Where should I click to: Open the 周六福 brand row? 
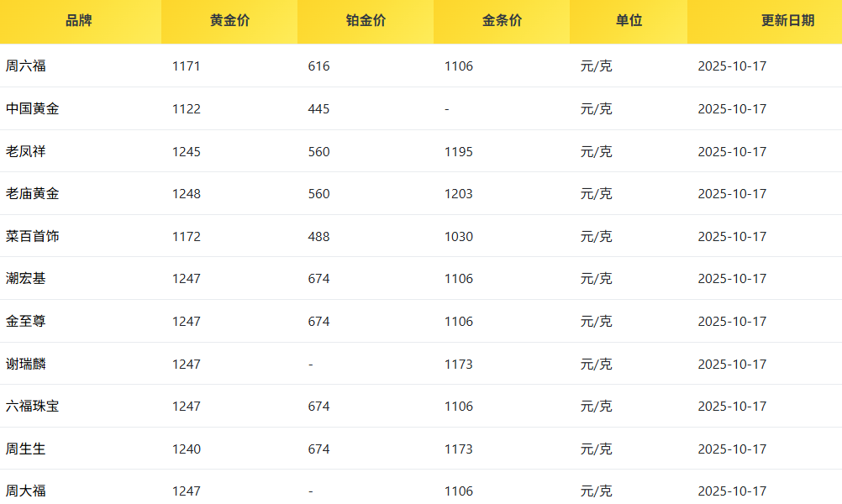point(26,66)
